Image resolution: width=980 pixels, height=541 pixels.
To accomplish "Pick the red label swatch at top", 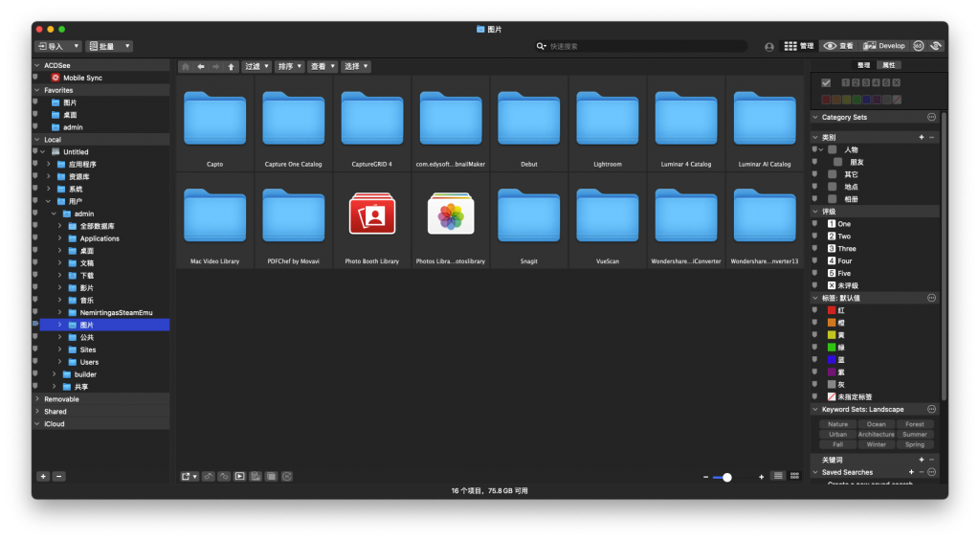I will coord(826,100).
